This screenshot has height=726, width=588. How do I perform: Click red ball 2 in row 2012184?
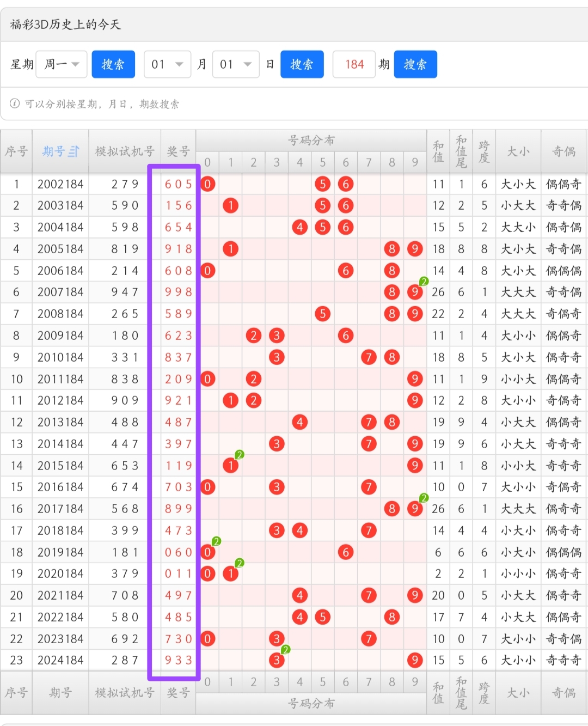[254, 400]
